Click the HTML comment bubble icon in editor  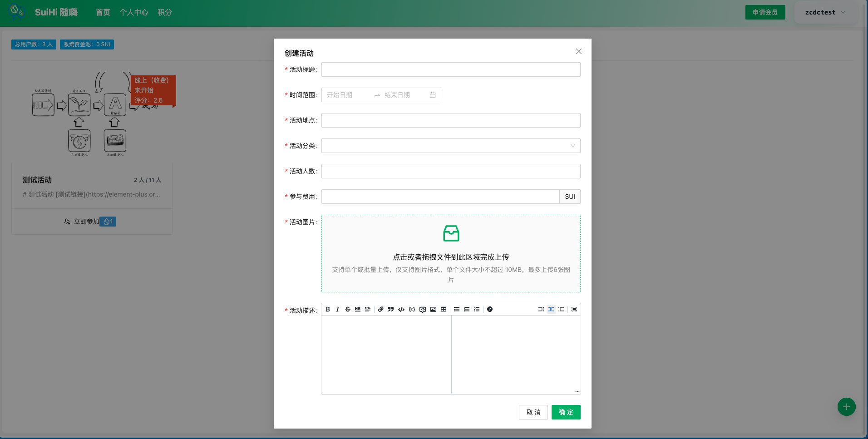(x=423, y=309)
